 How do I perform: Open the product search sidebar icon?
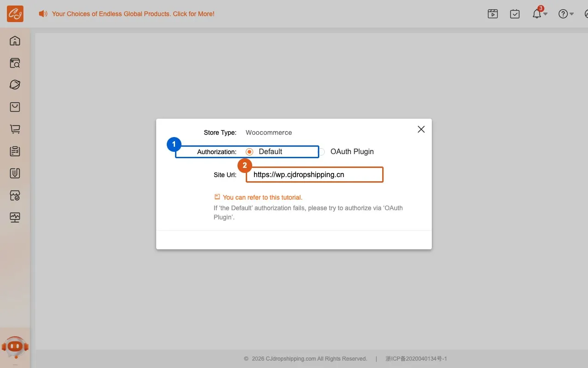point(15,63)
